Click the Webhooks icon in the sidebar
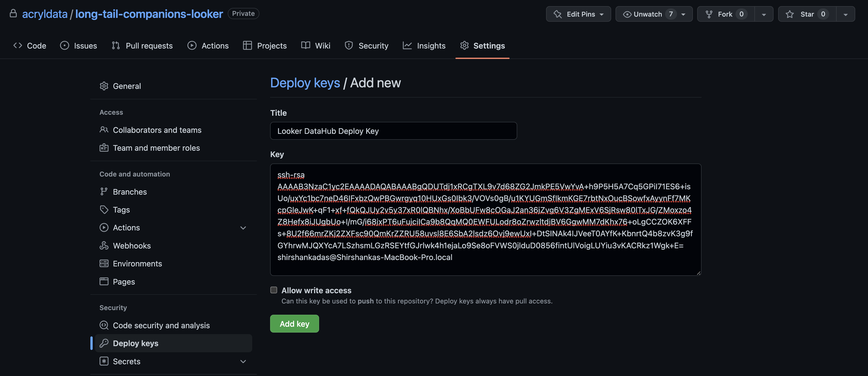 coord(104,245)
